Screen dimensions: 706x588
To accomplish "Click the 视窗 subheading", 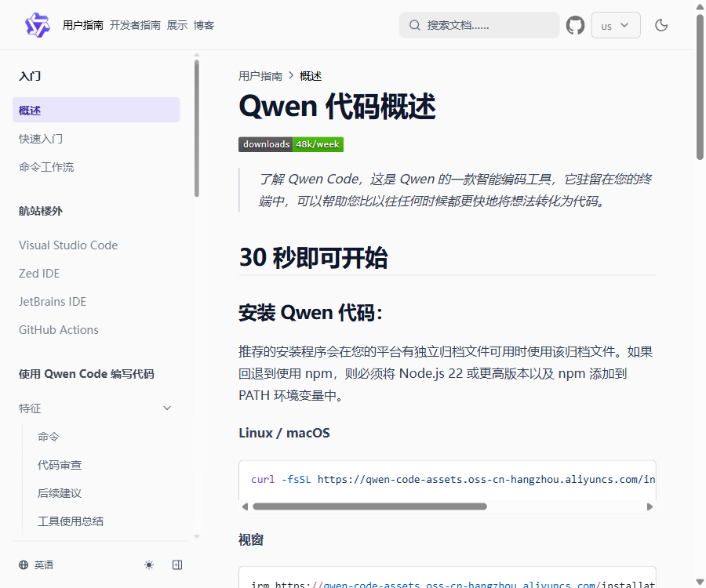I will 251,539.
